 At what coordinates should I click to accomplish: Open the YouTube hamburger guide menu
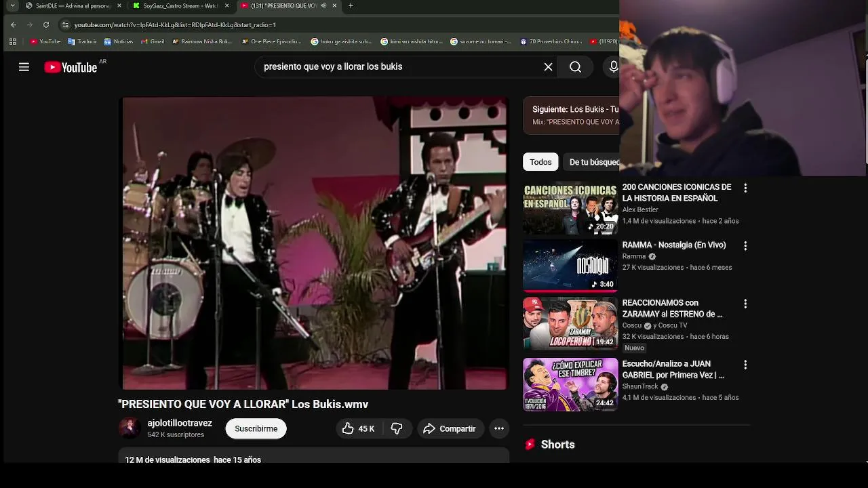[x=24, y=67]
